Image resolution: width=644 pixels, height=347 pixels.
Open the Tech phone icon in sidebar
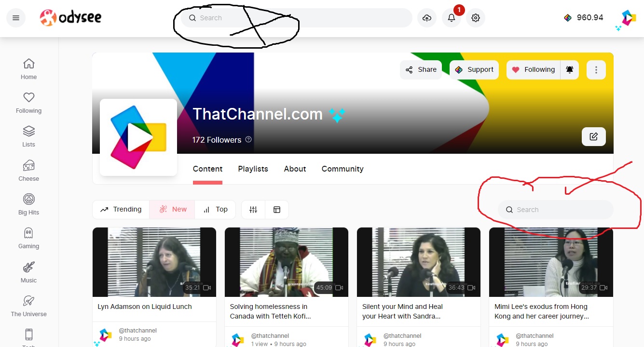click(29, 334)
